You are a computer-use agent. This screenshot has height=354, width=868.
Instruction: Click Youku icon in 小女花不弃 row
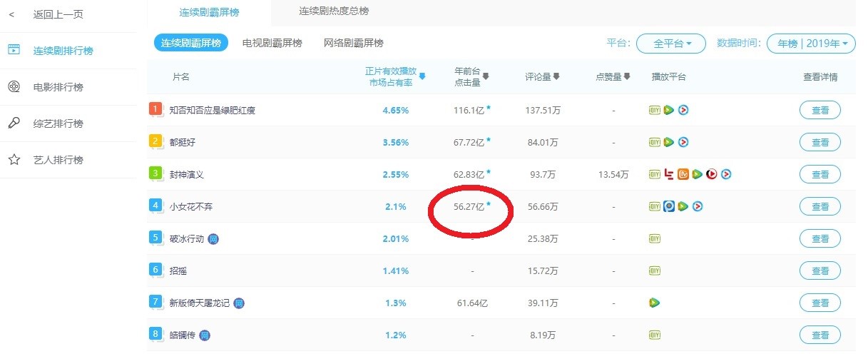click(698, 206)
